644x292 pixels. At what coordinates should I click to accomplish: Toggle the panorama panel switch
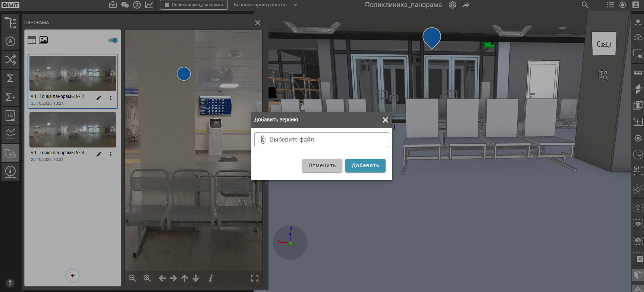click(x=113, y=40)
